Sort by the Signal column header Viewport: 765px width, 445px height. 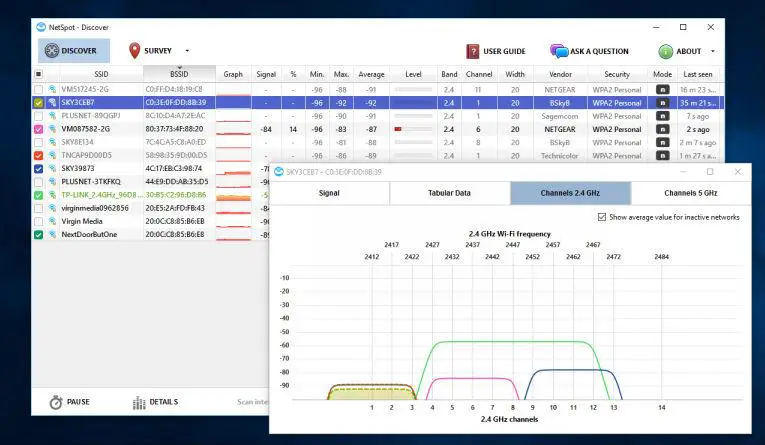tap(266, 74)
